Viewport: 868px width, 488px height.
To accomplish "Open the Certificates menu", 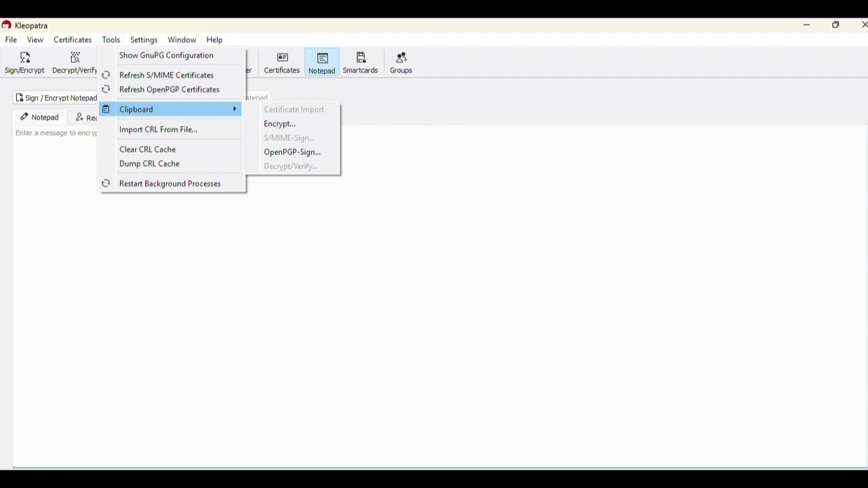I will [x=73, y=40].
